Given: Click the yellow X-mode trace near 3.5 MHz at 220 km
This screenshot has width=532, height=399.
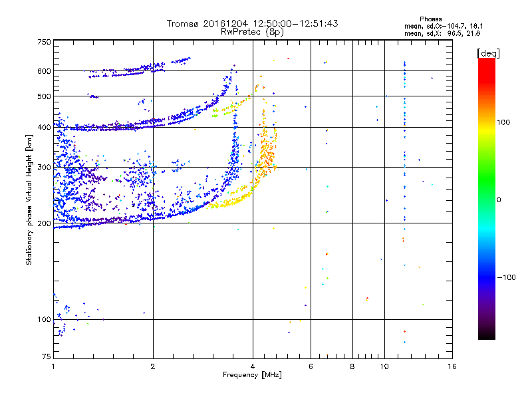Looking at the screenshot, I should 231,201.
